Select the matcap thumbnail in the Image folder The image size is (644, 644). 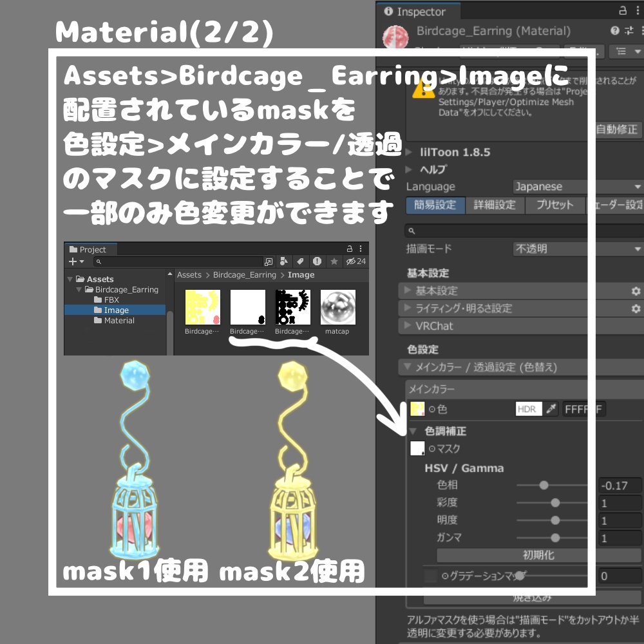coord(337,308)
